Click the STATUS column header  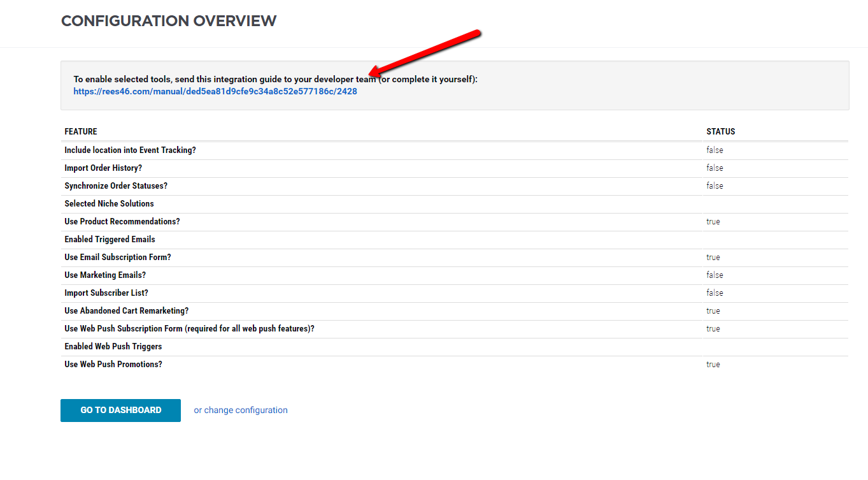pyautogui.click(x=720, y=131)
